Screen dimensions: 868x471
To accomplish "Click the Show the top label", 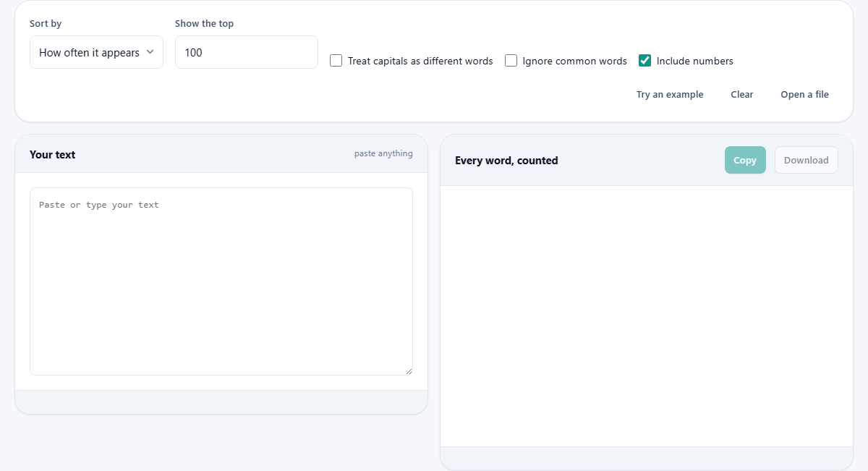I will coord(204,24).
